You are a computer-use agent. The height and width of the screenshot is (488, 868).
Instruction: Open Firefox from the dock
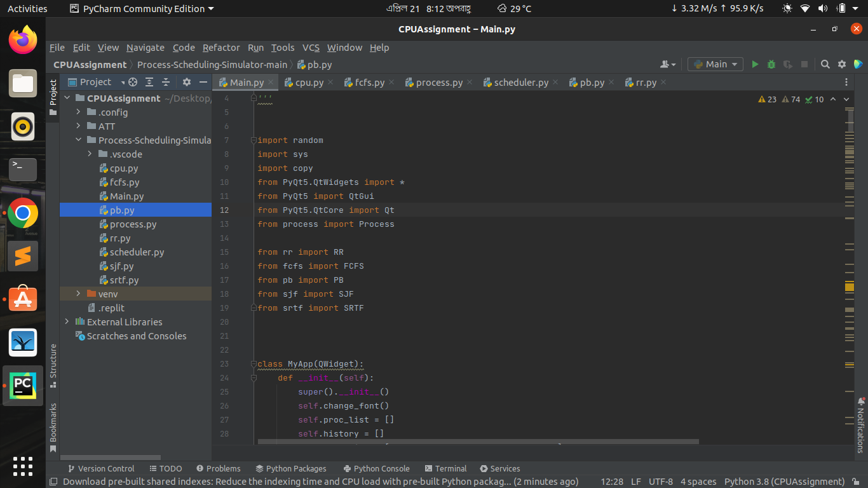click(x=23, y=41)
